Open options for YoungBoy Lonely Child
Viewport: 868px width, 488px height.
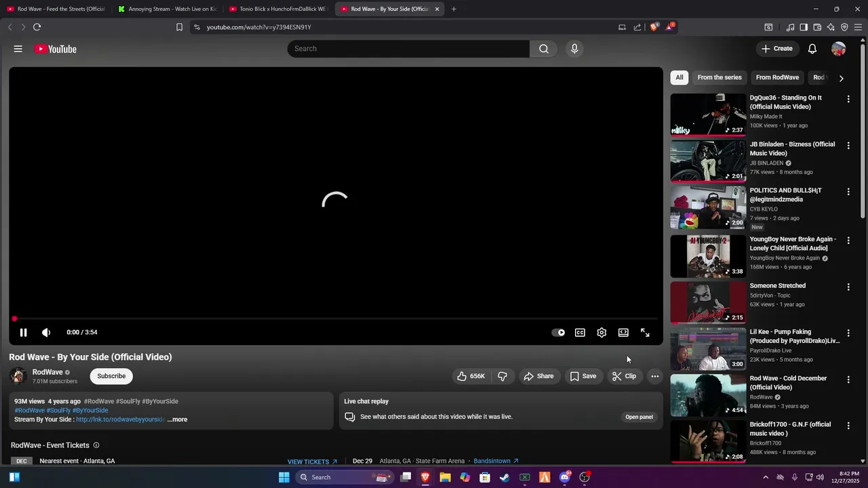[848, 241]
